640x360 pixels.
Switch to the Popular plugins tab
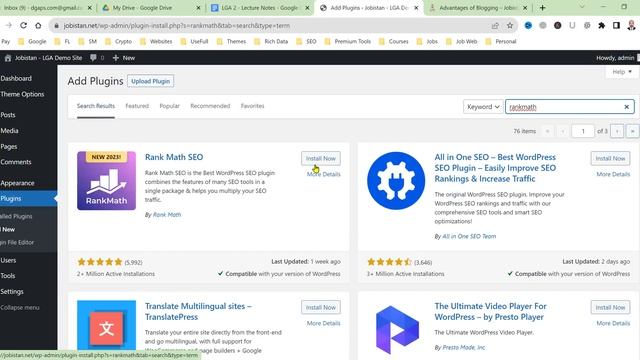169,106
